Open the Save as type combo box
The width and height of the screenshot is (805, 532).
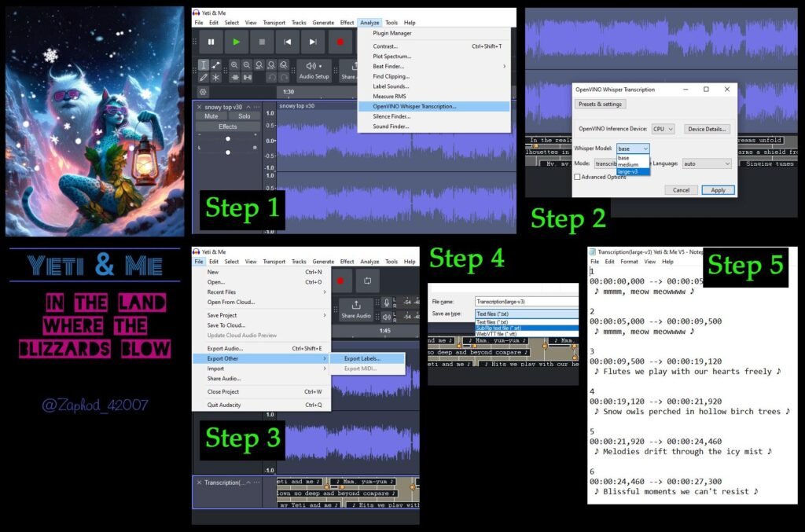click(x=526, y=314)
